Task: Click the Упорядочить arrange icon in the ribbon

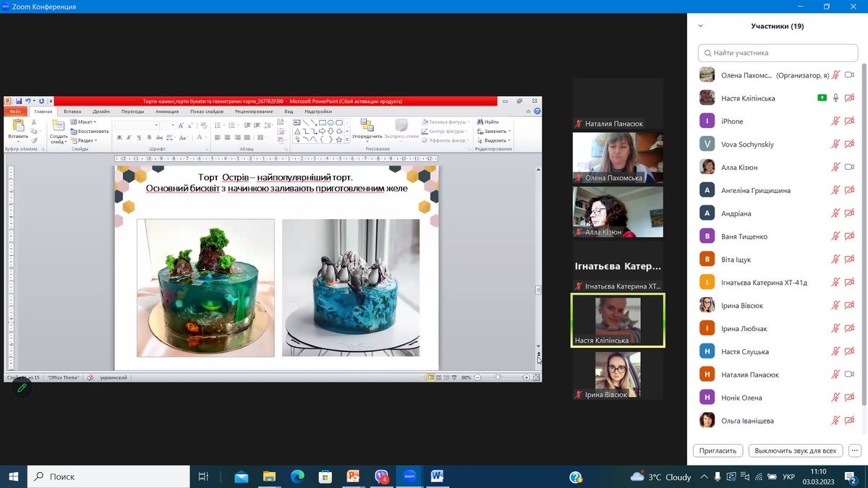Action: pyautogui.click(x=367, y=126)
